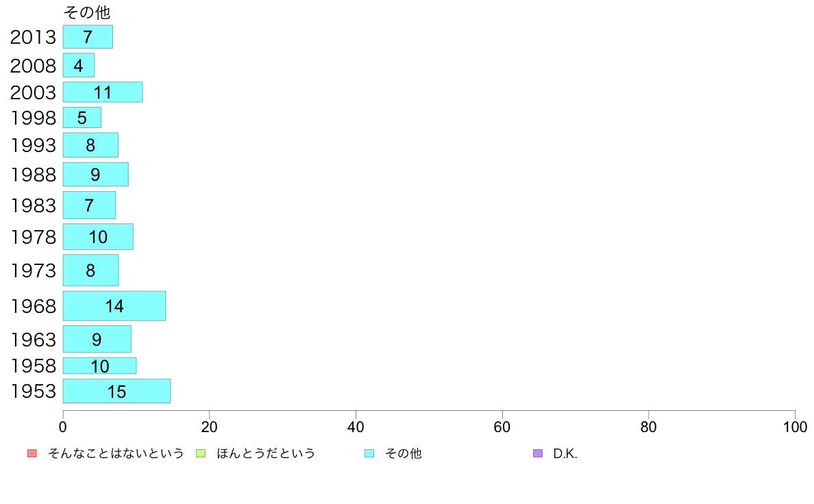Click the 100 tick on x-axis

pos(795,427)
